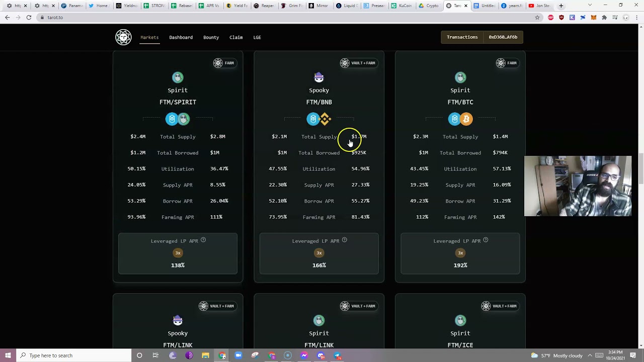Click the 3x leverage badge on FTM/BTC card
The height and width of the screenshot is (362, 644).
(460, 253)
